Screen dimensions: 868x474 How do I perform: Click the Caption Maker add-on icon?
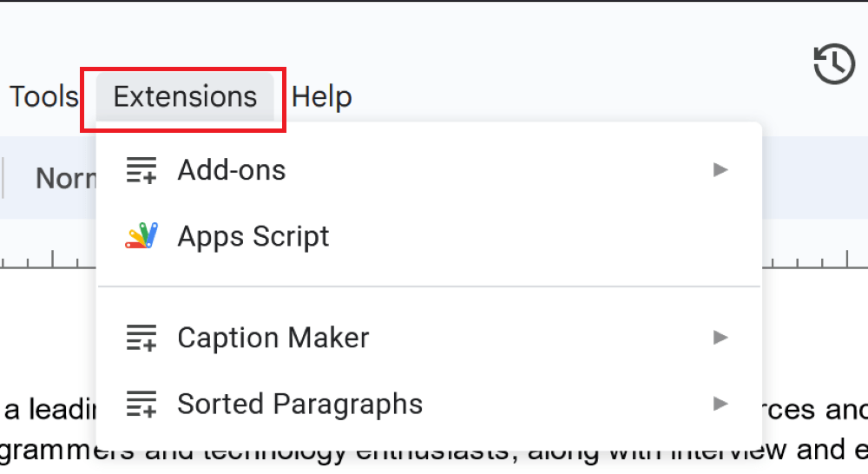point(141,338)
